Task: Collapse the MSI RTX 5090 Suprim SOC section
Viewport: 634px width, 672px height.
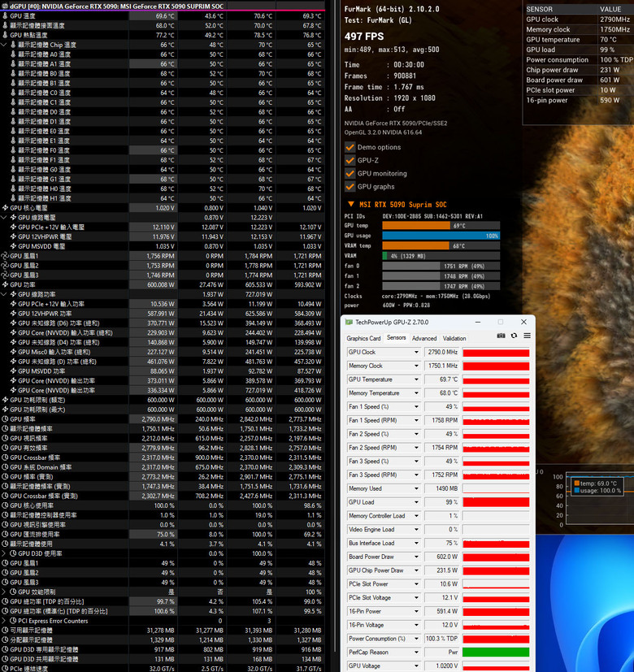Action: [x=350, y=205]
